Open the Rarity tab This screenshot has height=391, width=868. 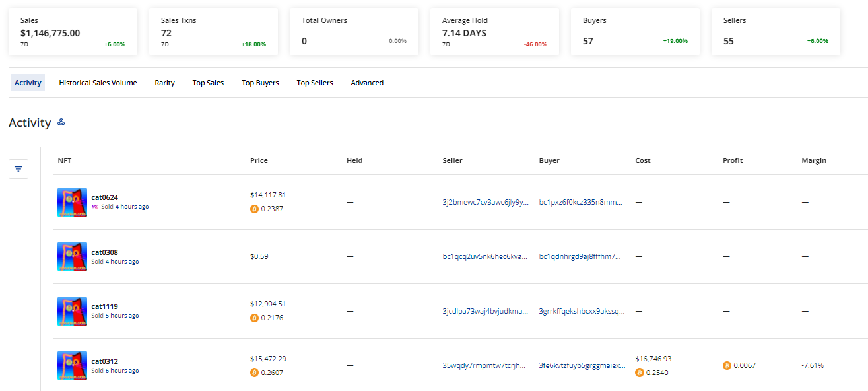click(164, 83)
